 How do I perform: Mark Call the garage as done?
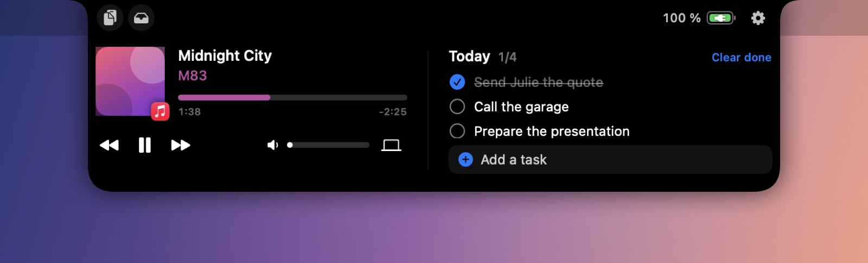click(457, 107)
